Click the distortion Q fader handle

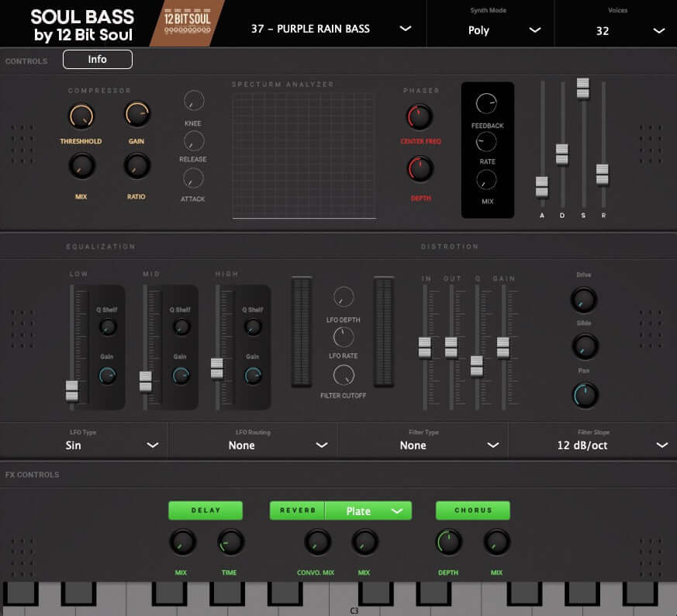point(477,366)
